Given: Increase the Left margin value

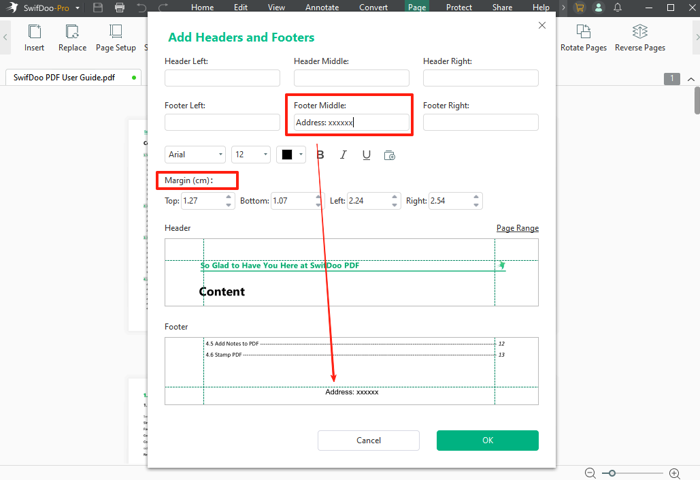Looking at the screenshot, I should pos(394,196).
